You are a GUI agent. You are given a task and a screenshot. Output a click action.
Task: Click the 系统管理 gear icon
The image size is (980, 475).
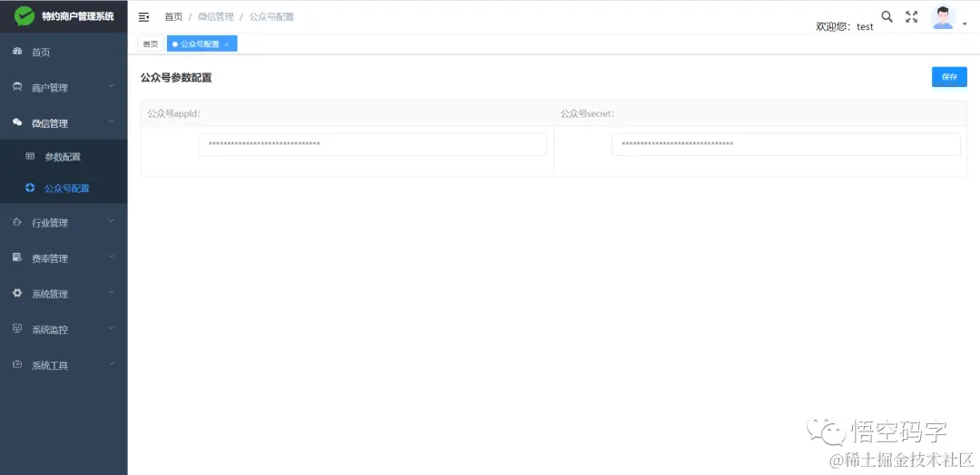point(17,293)
